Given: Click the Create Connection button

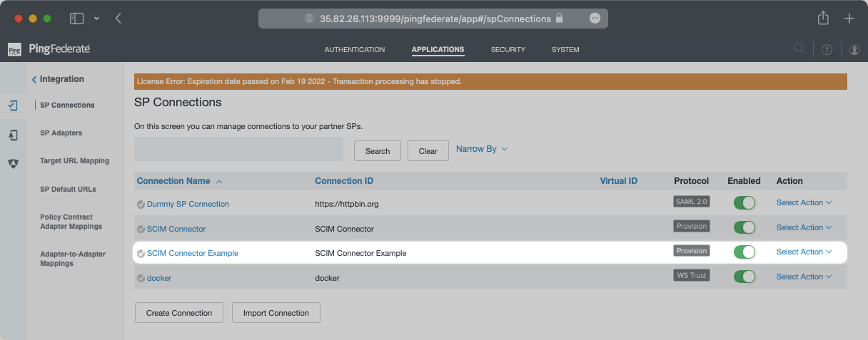Looking at the screenshot, I should [179, 313].
